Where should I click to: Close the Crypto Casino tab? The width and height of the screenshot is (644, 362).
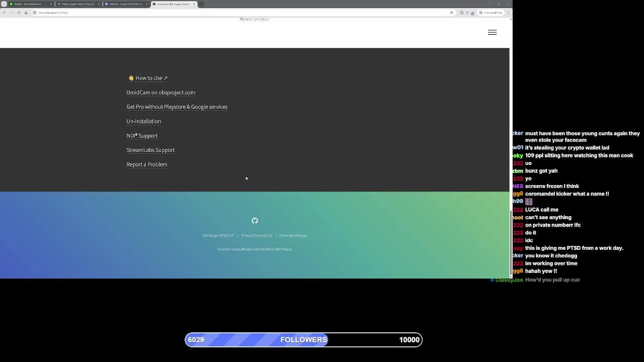pyautogui.click(x=99, y=4)
